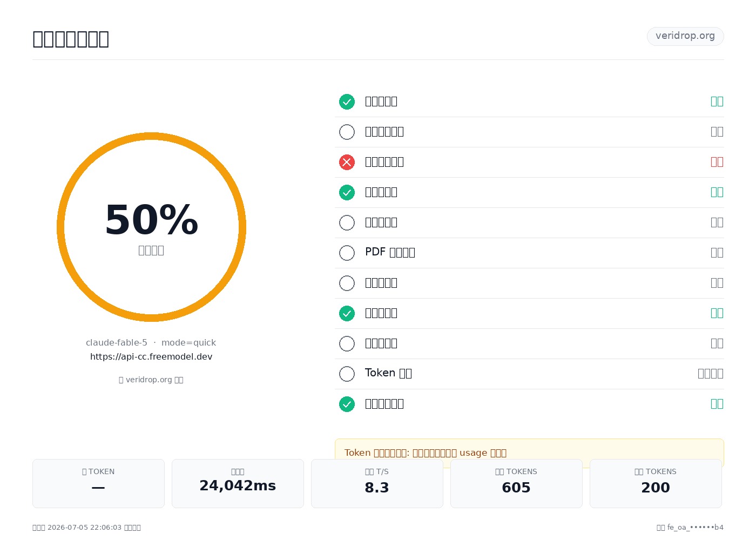
Task: Click the 605 TOKENS stat card
Action: (x=516, y=483)
